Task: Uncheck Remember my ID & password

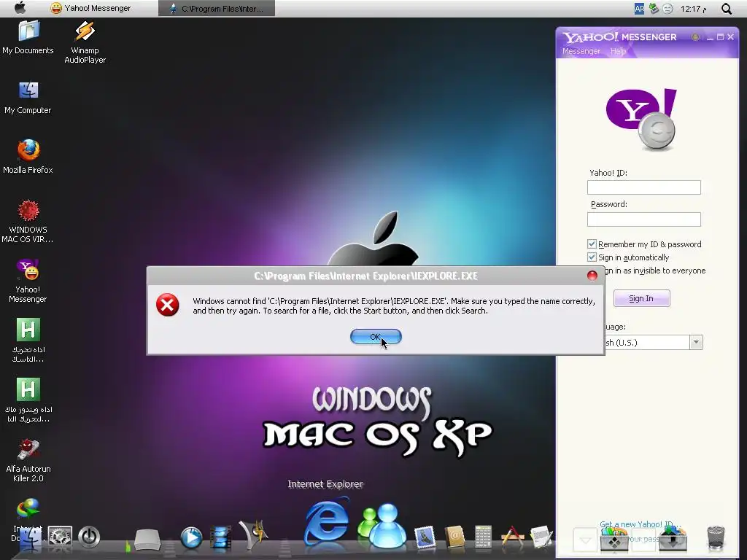Action: 592,244
